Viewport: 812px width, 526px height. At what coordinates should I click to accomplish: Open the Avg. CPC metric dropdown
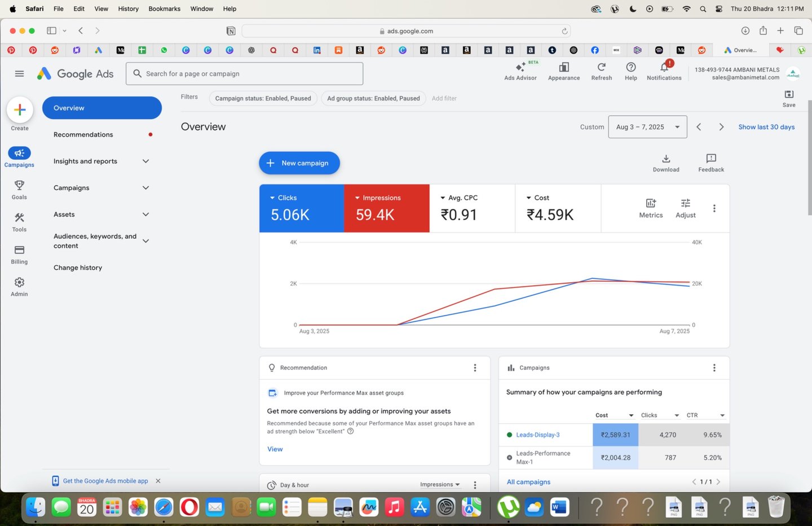coord(458,198)
